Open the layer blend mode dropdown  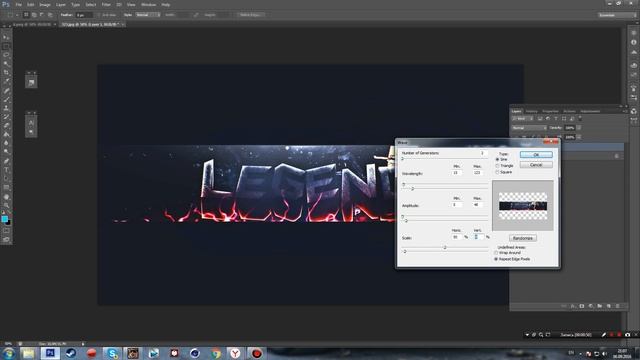[x=529, y=128]
